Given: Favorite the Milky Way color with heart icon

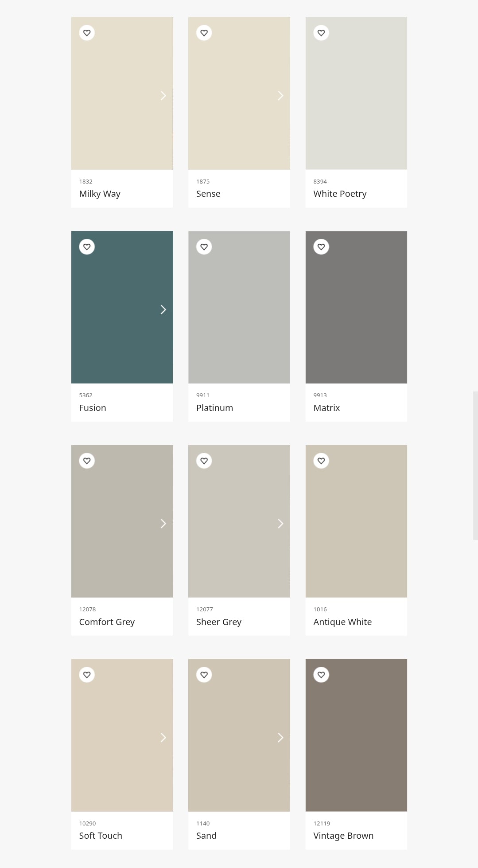Looking at the screenshot, I should click(x=87, y=33).
